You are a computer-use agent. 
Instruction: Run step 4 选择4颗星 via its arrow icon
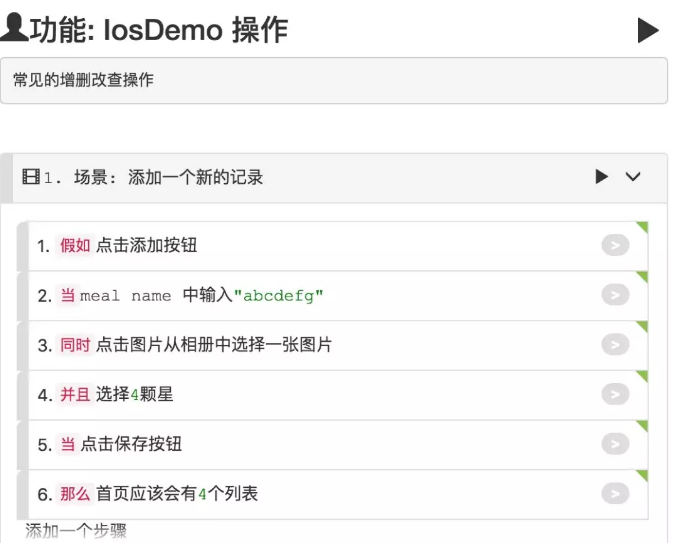(615, 394)
